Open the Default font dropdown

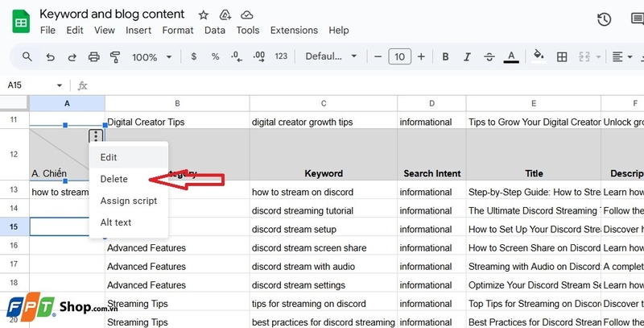pos(331,56)
